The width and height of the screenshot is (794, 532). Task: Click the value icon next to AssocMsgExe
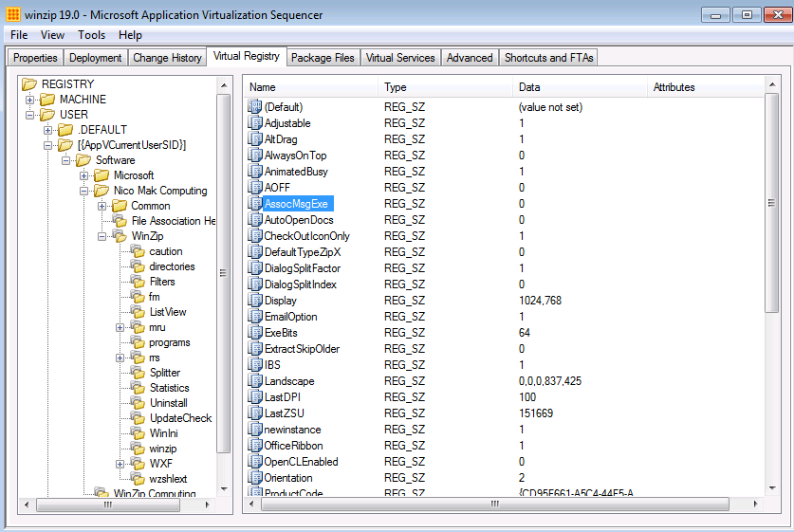[x=255, y=204]
